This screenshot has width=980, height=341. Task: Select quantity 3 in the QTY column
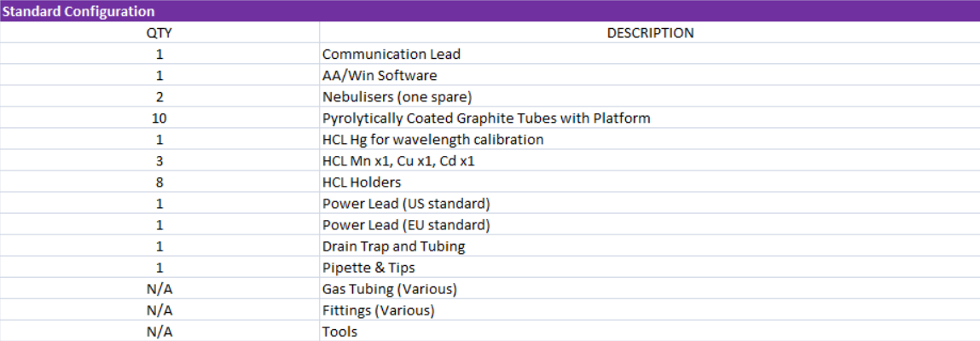pyautogui.click(x=159, y=161)
